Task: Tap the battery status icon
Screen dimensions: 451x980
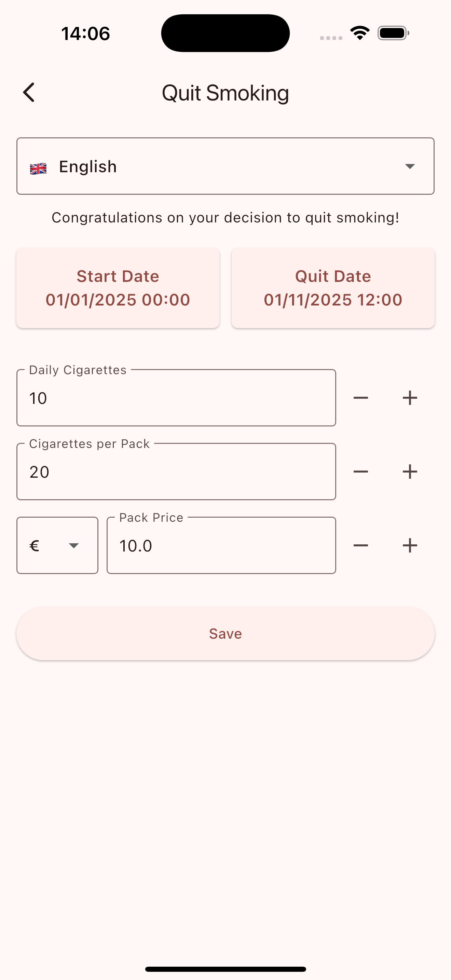Action: (393, 33)
